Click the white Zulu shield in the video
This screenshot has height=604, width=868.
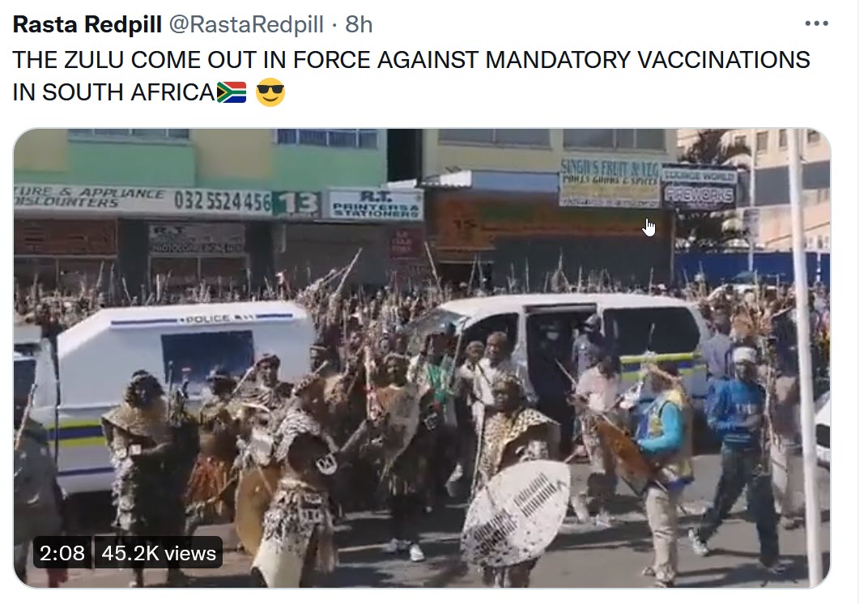click(516, 514)
